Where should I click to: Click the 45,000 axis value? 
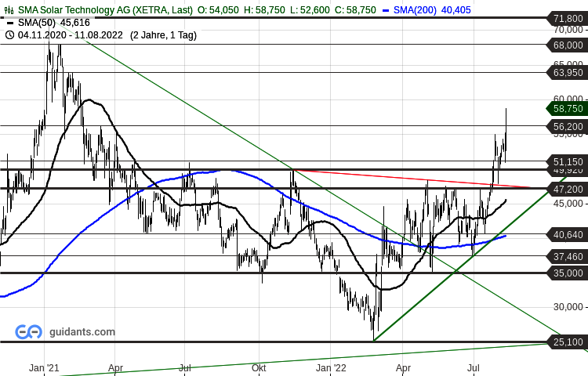pyautogui.click(x=568, y=204)
